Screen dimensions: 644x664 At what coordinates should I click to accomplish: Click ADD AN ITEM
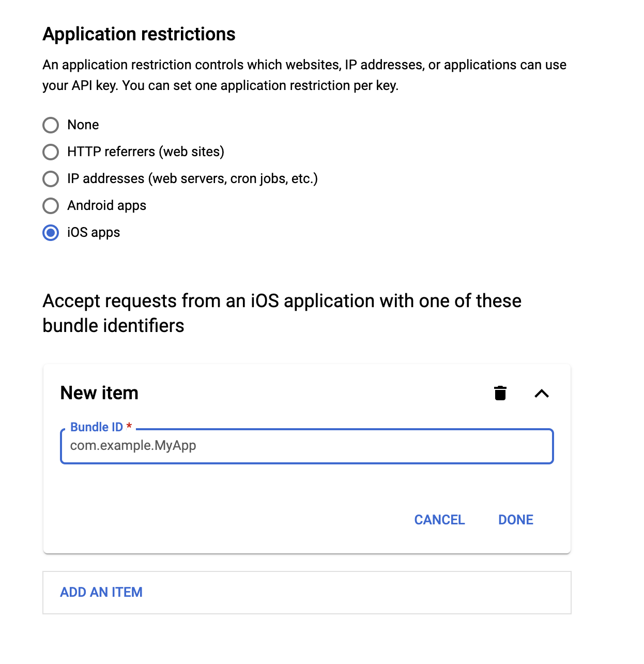coord(101,592)
